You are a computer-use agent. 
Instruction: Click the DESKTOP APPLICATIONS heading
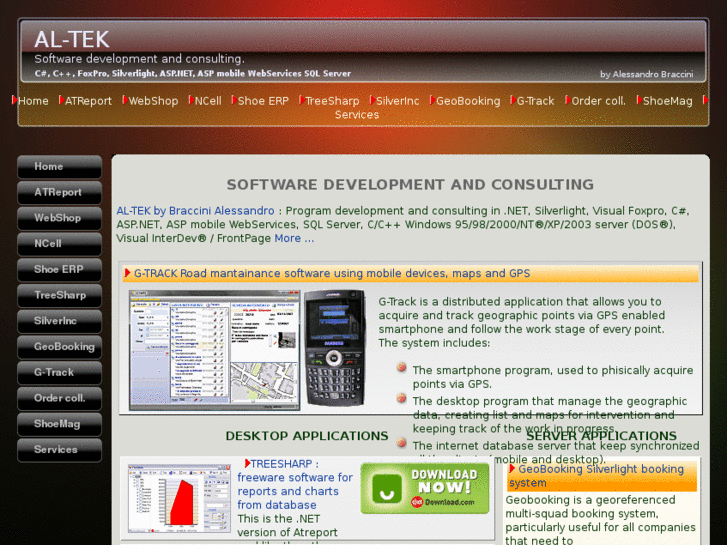pyautogui.click(x=306, y=436)
